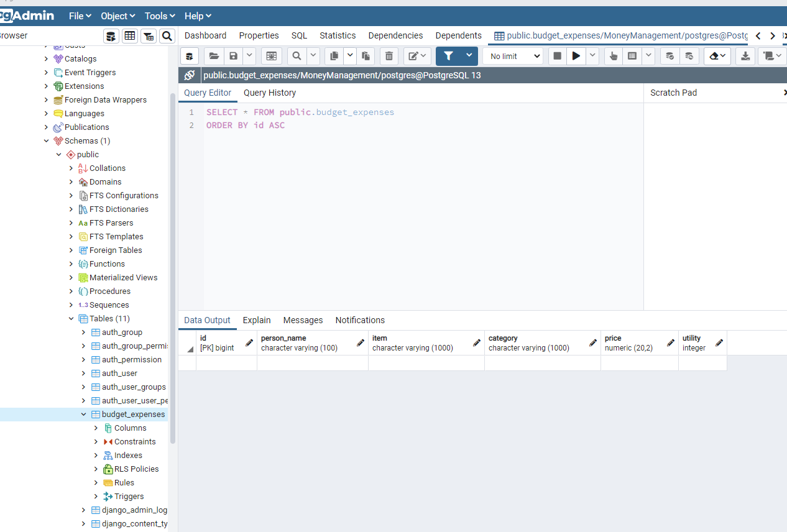787x532 pixels.
Task: Select the RLS Policies tree node
Action: pos(136,469)
